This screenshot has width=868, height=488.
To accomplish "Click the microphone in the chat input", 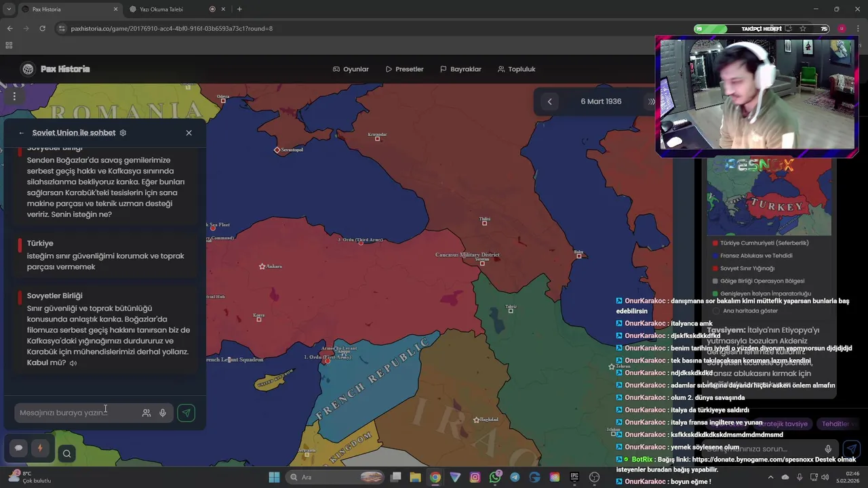I will [163, 413].
